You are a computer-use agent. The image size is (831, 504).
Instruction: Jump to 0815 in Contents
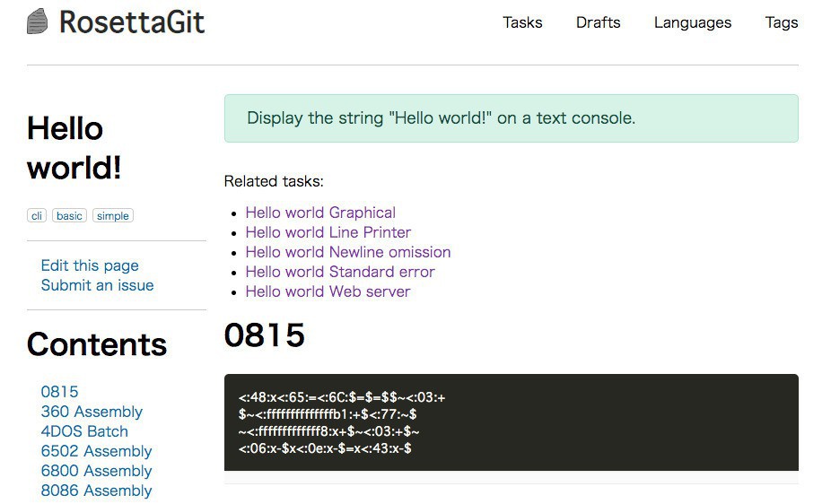coord(59,392)
